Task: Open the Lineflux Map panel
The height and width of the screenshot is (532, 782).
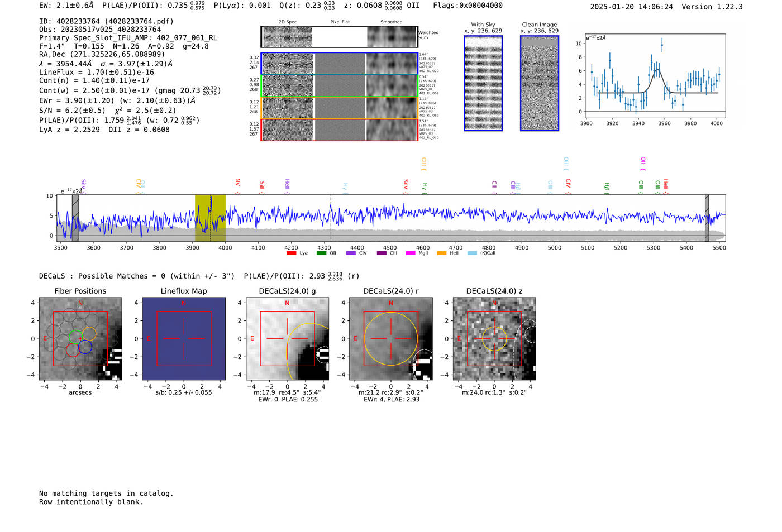Action: click(x=184, y=339)
